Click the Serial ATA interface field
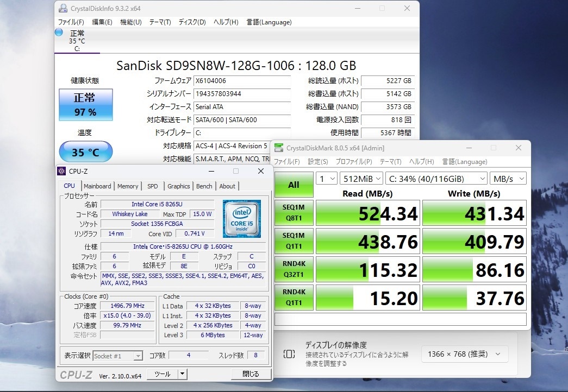The width and height of the screenshot is (568, 392). 242,107
